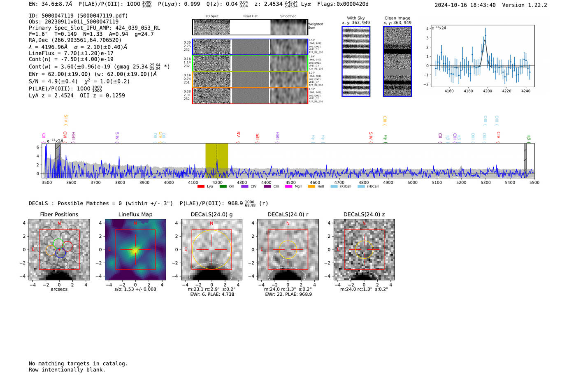
Task: Open the red-bordered fiber 2D spectrum row
Action: (250, 95)
